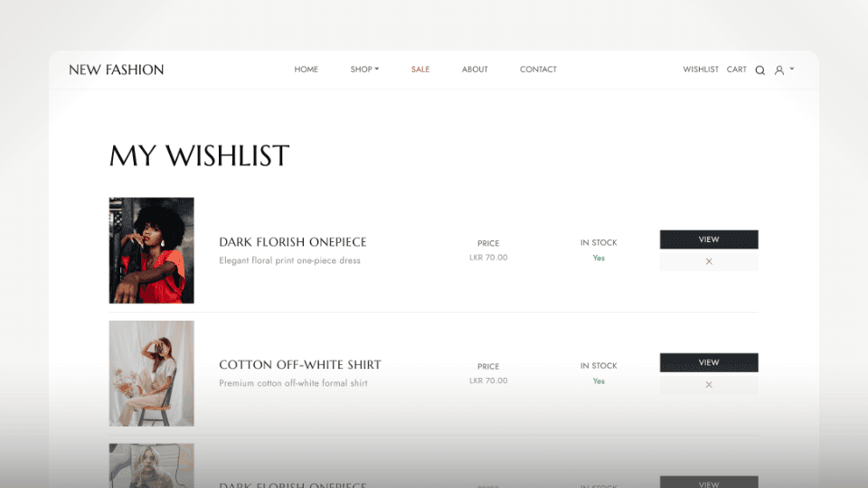Remove Dark Florish Onepiece with X
The height and width of the screenshot is (488, 868).
[x=709, y=261]
